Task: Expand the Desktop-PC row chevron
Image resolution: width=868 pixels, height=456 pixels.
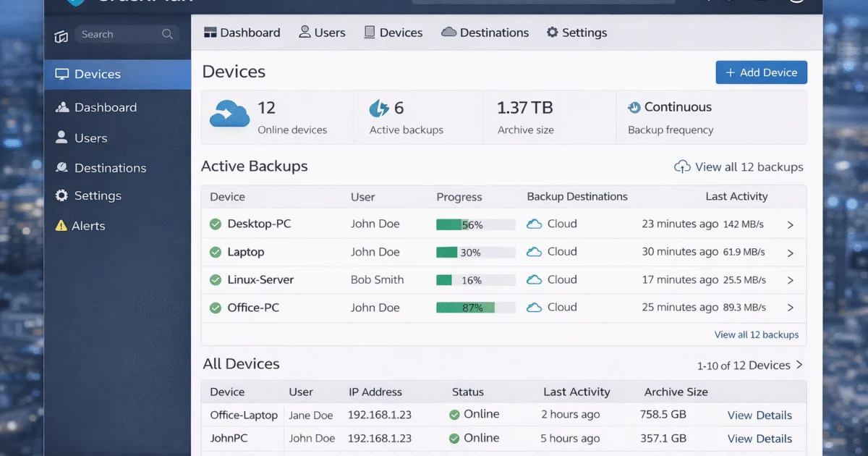Action: 791,225
